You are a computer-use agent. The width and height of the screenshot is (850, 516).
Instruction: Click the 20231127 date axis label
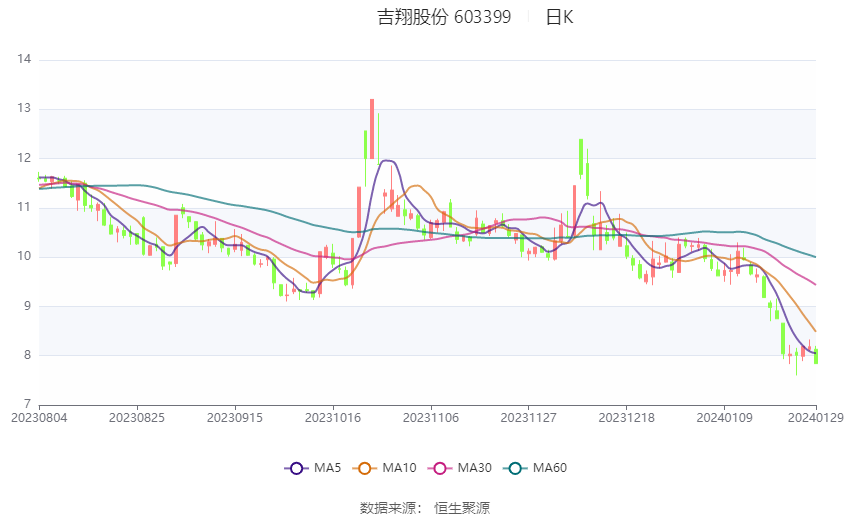point(529,418)
